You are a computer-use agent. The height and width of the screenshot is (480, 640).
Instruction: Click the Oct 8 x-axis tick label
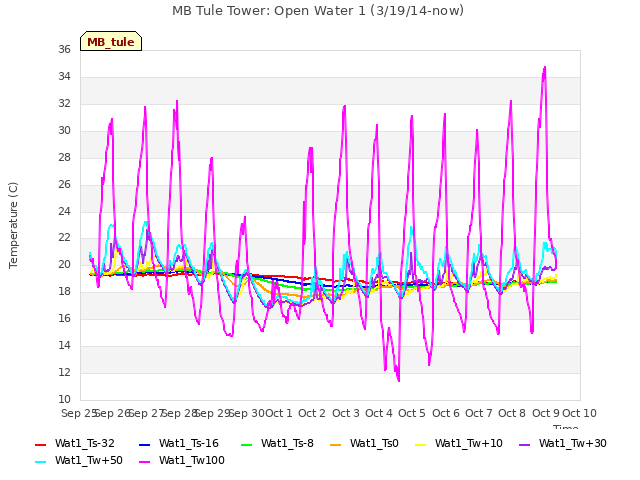point(512,413)
